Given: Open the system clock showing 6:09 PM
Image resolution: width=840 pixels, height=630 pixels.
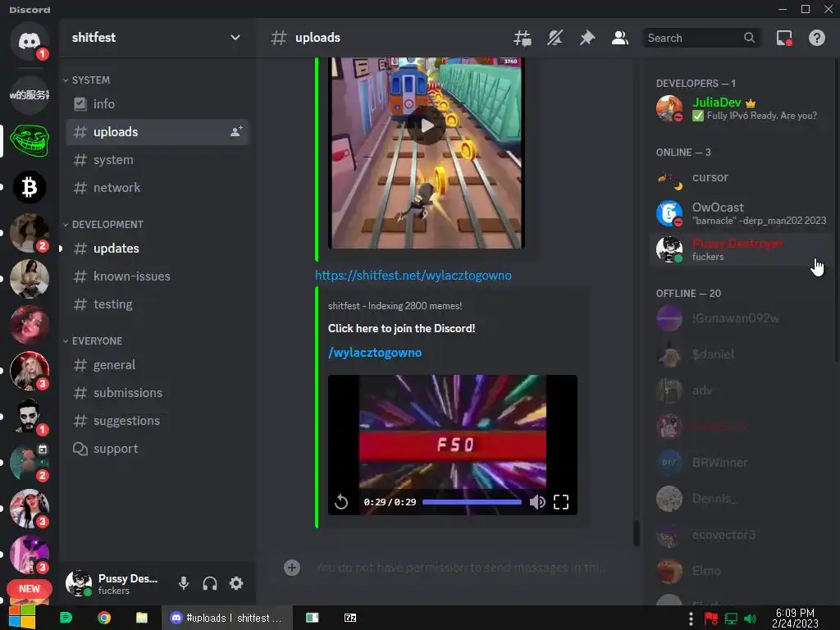Looking at the screenshot, I should pyautogui.click(x=795, y=619).
